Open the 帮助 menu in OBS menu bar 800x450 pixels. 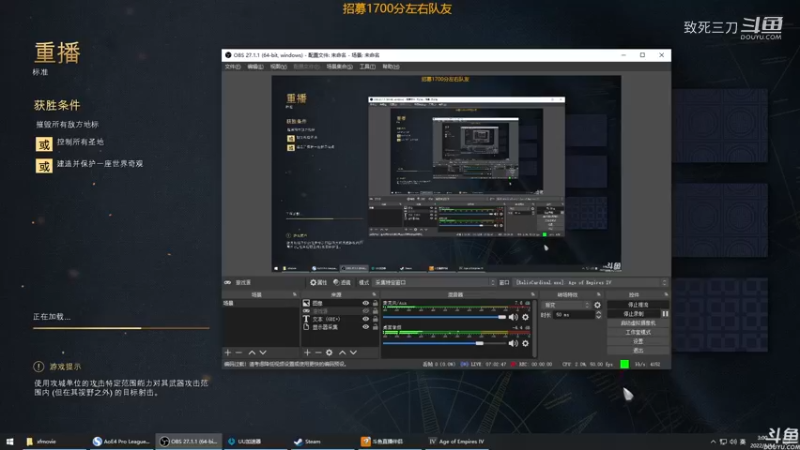point(391,67)
